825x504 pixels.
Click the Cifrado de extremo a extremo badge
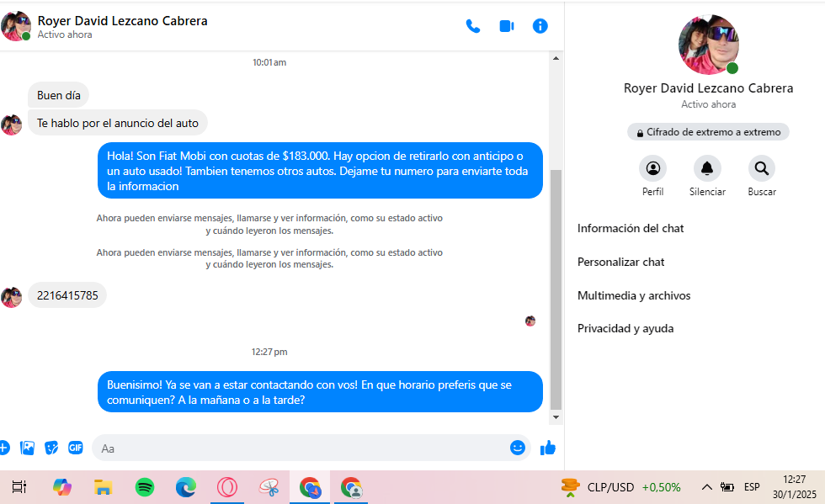pyautogui.click(x=708, y=132)
